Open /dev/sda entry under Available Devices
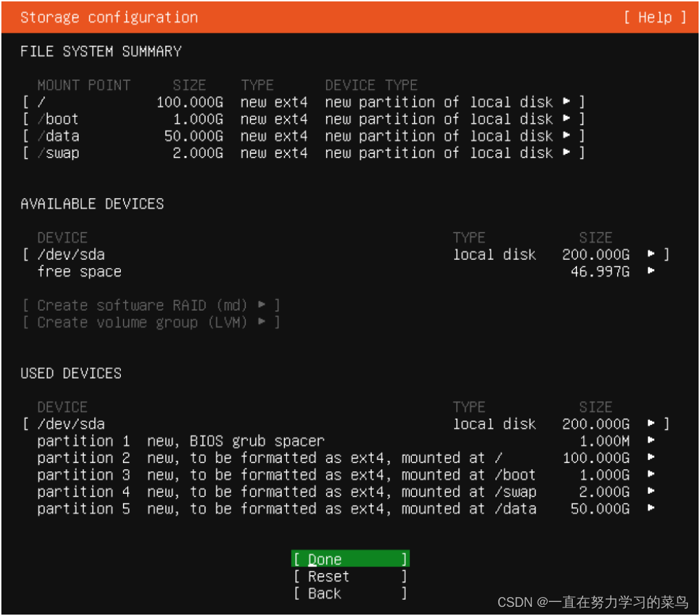The height and width of the screenshot is (616, 700). point(346,255)
